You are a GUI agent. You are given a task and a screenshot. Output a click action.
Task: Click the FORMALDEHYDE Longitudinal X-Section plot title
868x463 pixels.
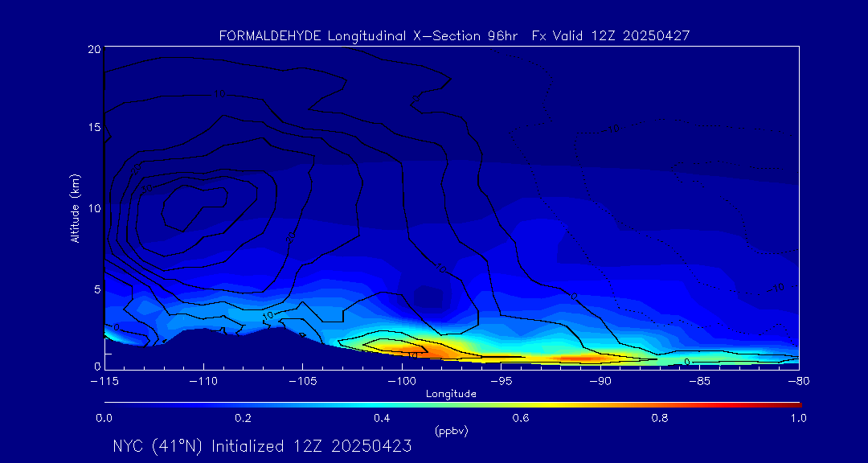click(454, 36)
